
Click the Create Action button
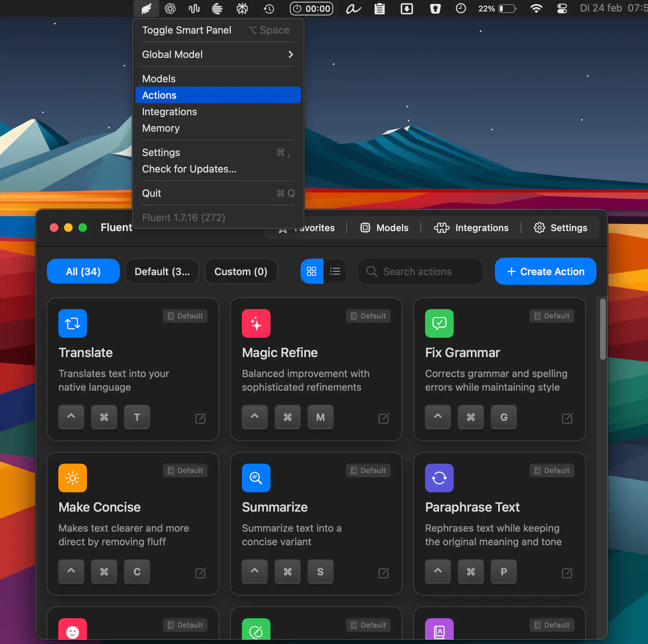click(x=545, y=272)
